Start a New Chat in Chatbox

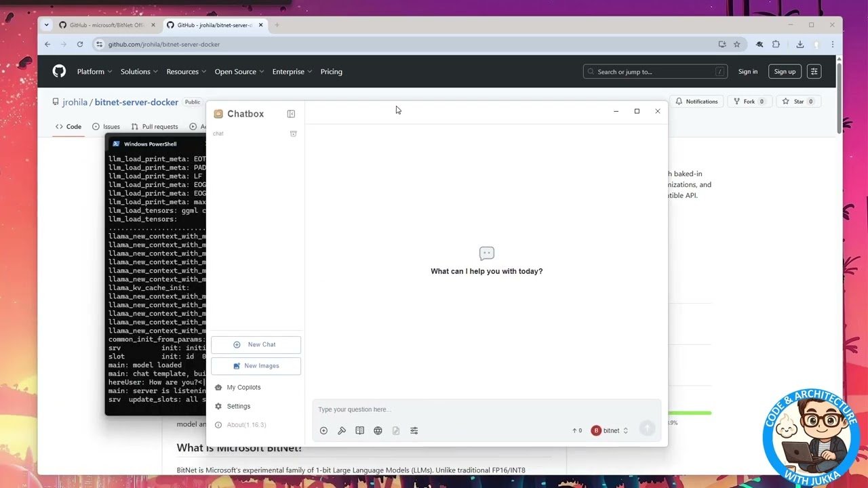256,344
